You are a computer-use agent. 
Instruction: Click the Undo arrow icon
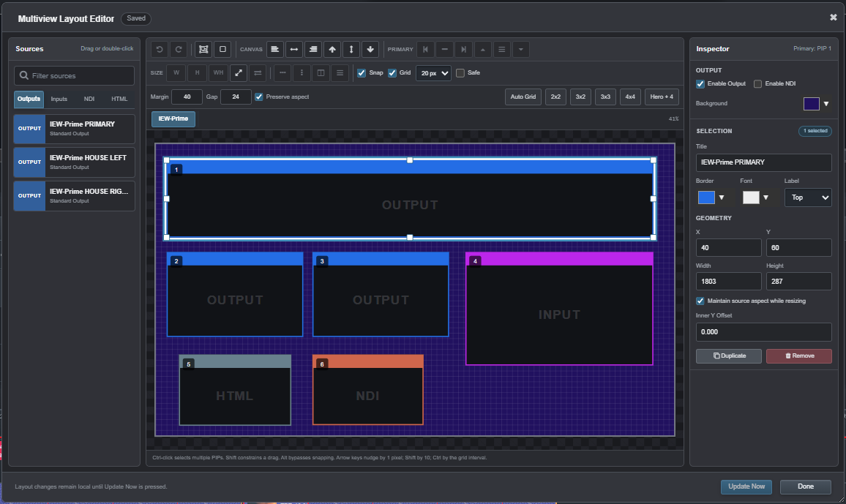(x=160, y=49)
